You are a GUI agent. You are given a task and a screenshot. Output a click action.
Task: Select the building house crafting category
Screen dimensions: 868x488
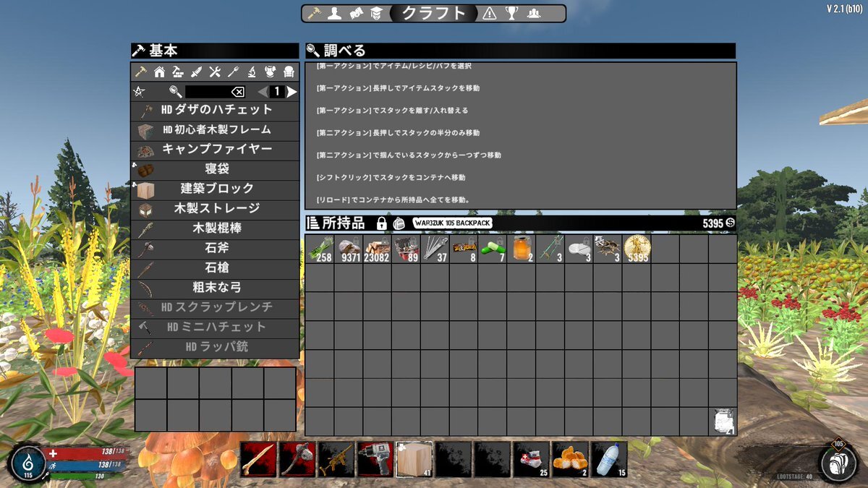point(159,72)
